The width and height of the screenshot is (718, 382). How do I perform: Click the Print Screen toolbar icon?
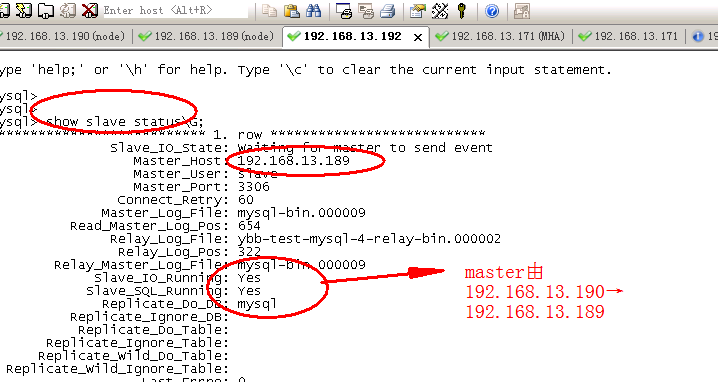click(343, 10)
